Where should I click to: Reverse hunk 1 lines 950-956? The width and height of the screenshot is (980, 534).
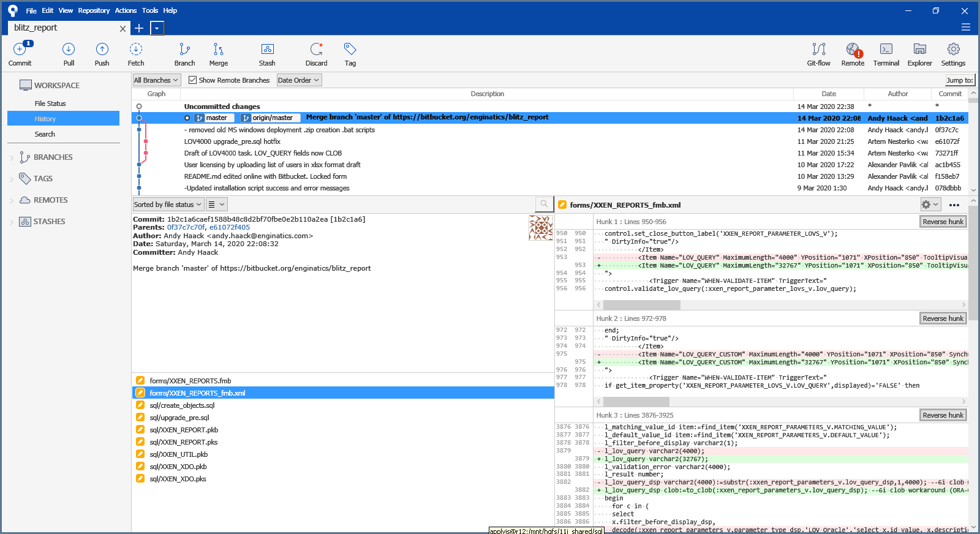pos(943,222)
